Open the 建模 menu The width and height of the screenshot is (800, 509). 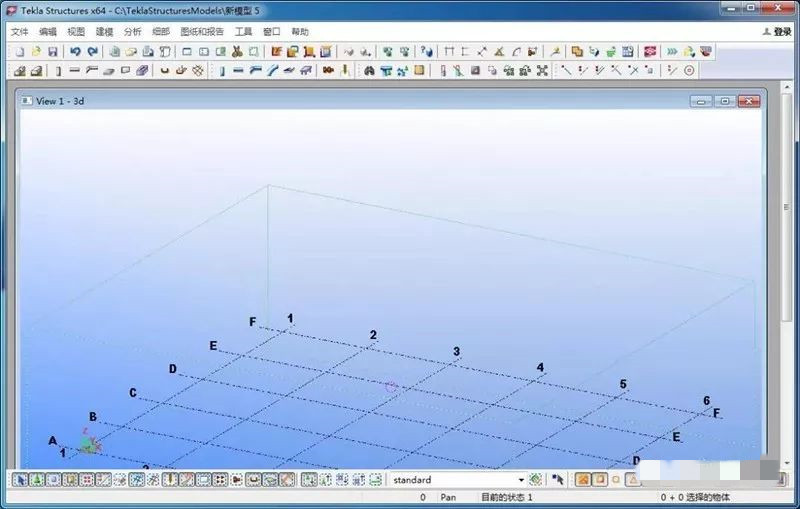104,32
